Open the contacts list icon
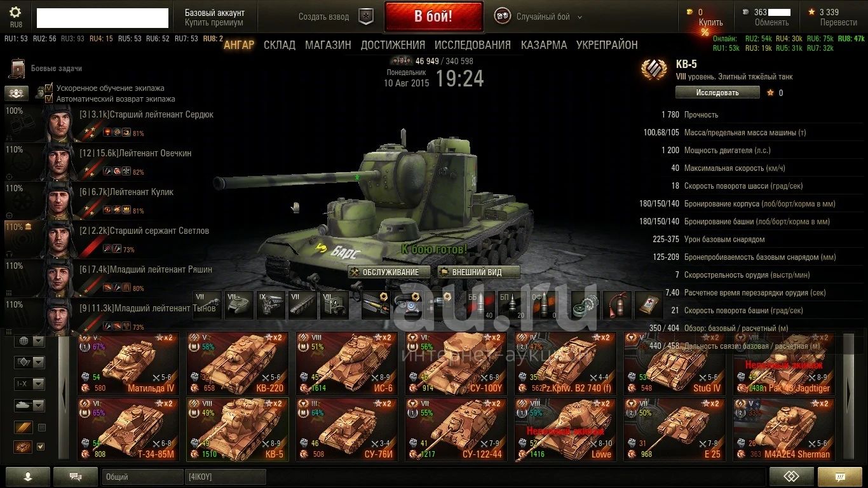 pyautogui.click(x=27, y=476)
